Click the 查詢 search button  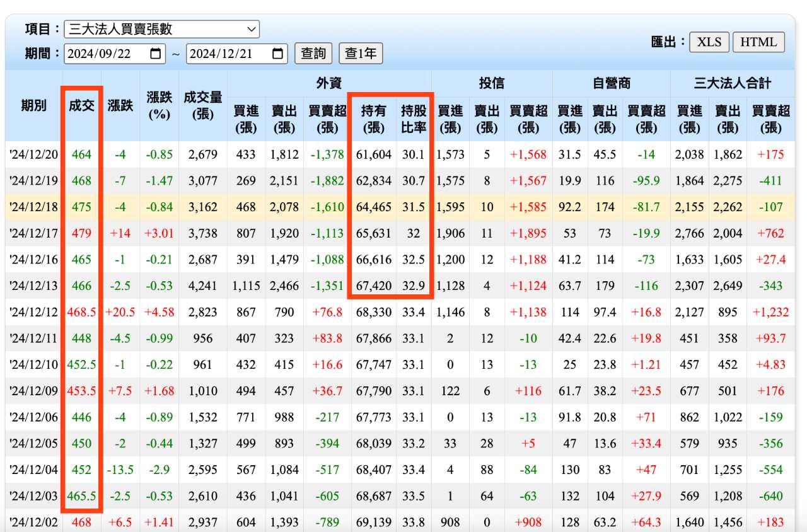tap(313, 54)
